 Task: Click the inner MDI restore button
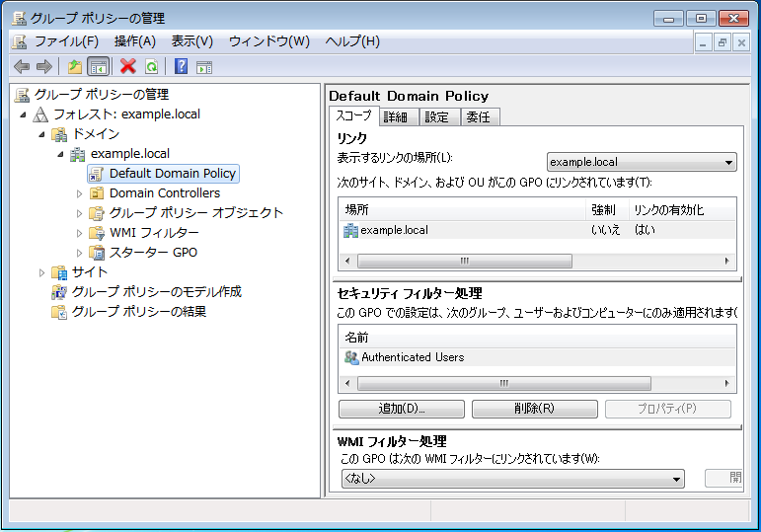723,42
